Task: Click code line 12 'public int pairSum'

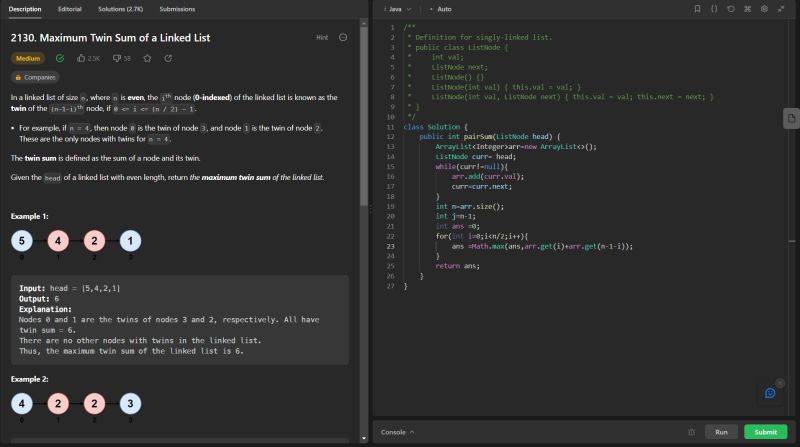Action: coord(490,137)
